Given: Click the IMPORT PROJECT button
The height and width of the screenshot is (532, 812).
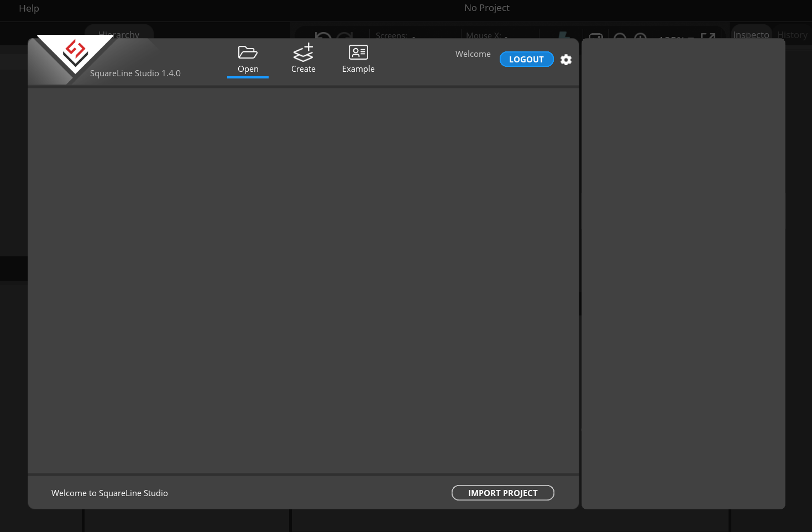Looking at the screenshot, I should pos(502,492).
